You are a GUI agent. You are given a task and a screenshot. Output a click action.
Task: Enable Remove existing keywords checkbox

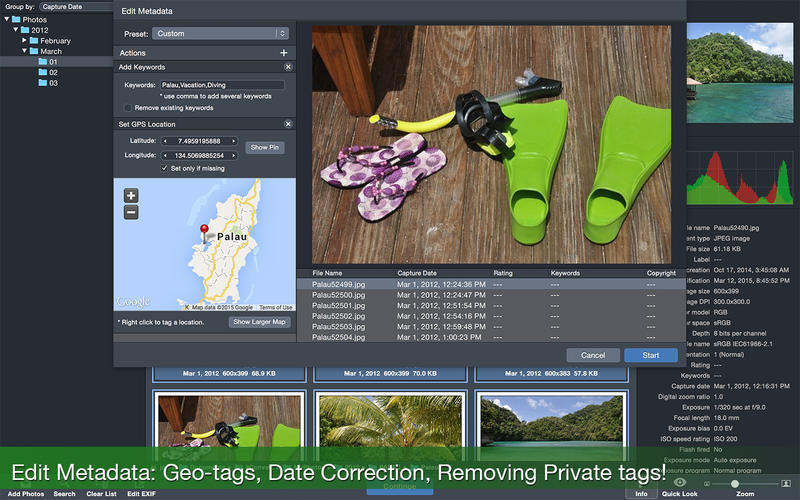click(127, 107)
